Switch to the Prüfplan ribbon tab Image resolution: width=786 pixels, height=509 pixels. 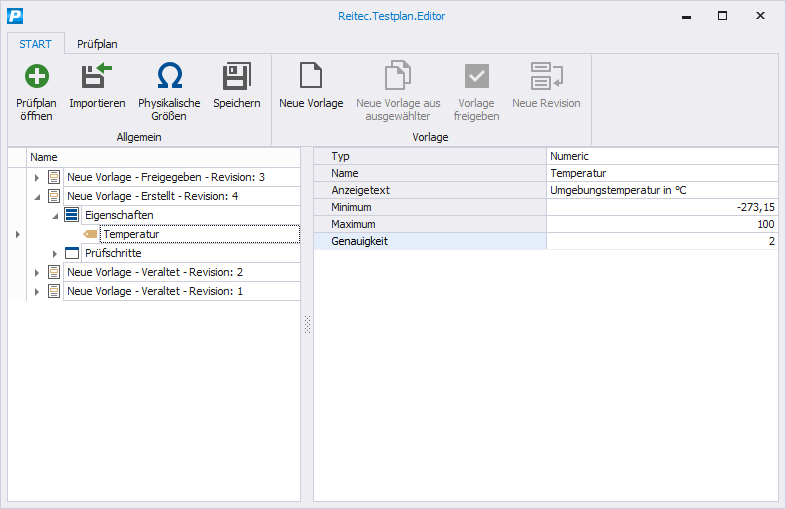97,43
